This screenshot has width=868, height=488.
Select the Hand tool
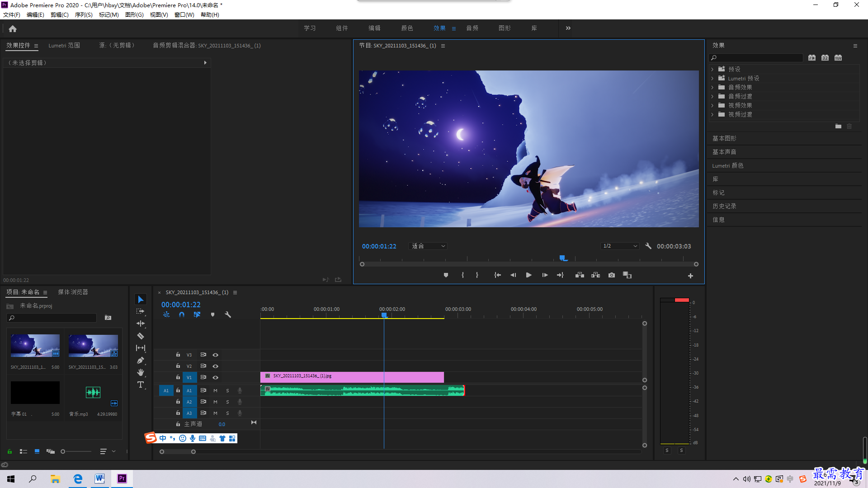tap(141, 372)
